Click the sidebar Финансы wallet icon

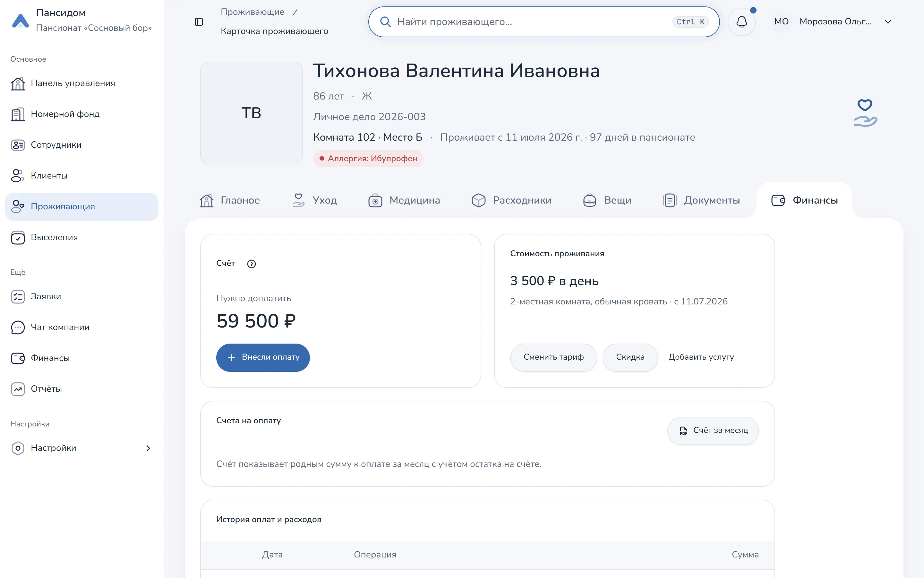[x=18, y=358]
